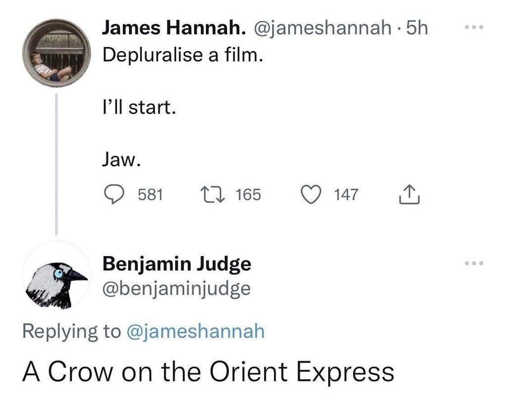This screenshot has width=507, height=420.
Task: Click the 5h timestamp
Action: [417, 28]
